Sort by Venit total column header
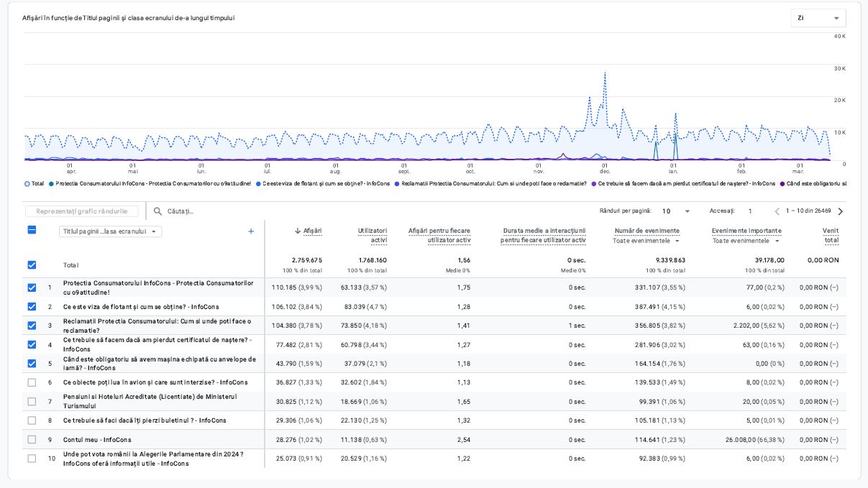The height and width of the screenshot is (488, 868). pos(831,235)
